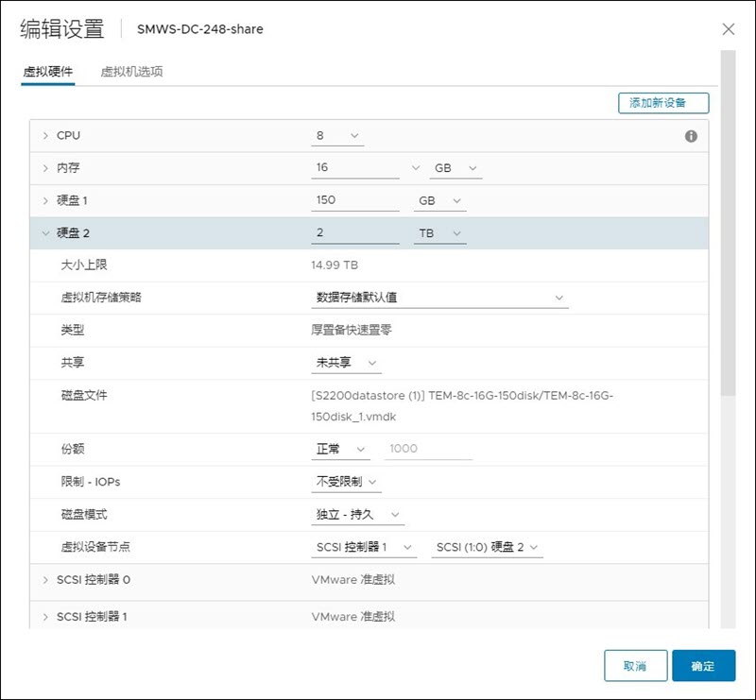Click the CPU info icon

691,136
